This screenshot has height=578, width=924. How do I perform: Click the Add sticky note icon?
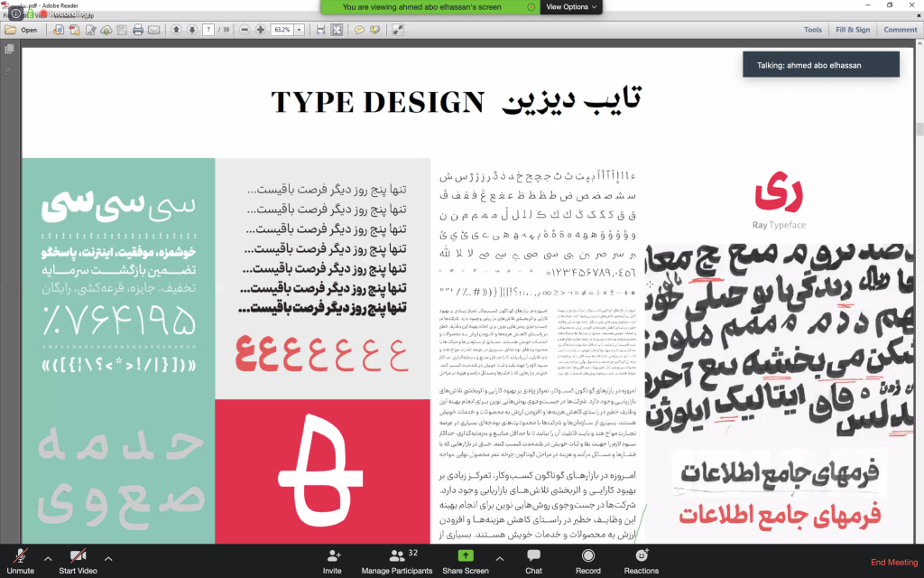click(x=359, y=30)
